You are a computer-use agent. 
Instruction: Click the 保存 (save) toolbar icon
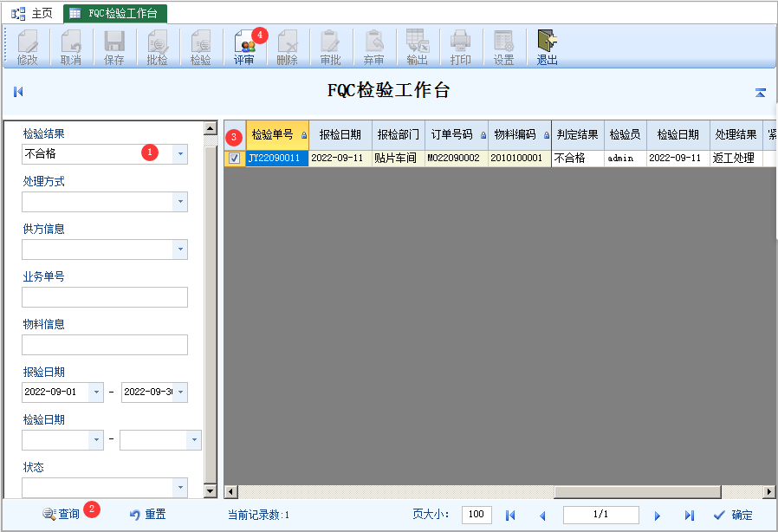click(114, 47)
